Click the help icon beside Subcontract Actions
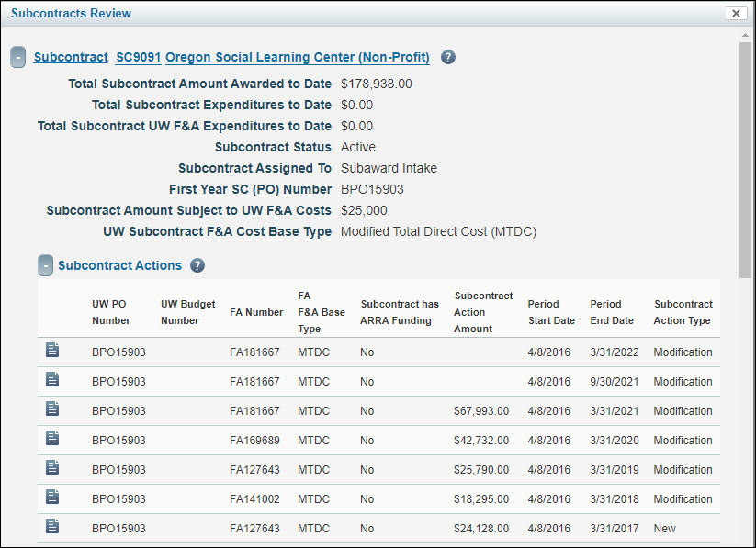 [x=197, y=266]
